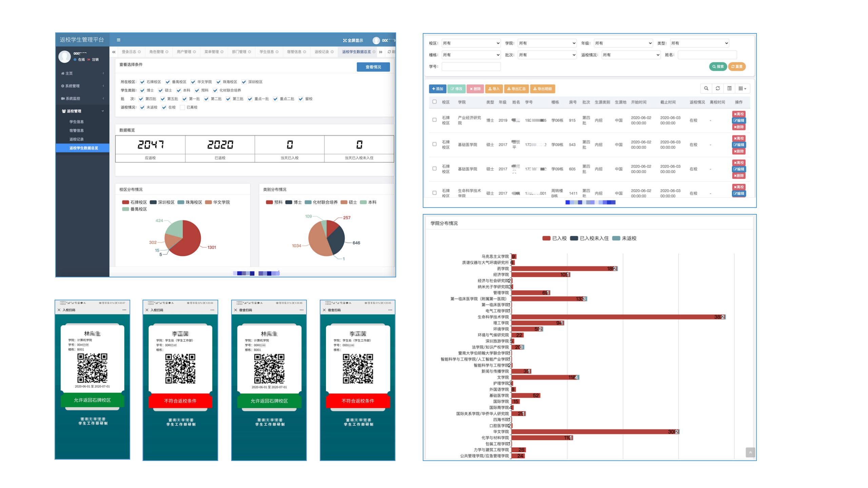Toggle the 已入校 legend swatch
This screenshot has height=488, width=868.
[x=546, y=238]
